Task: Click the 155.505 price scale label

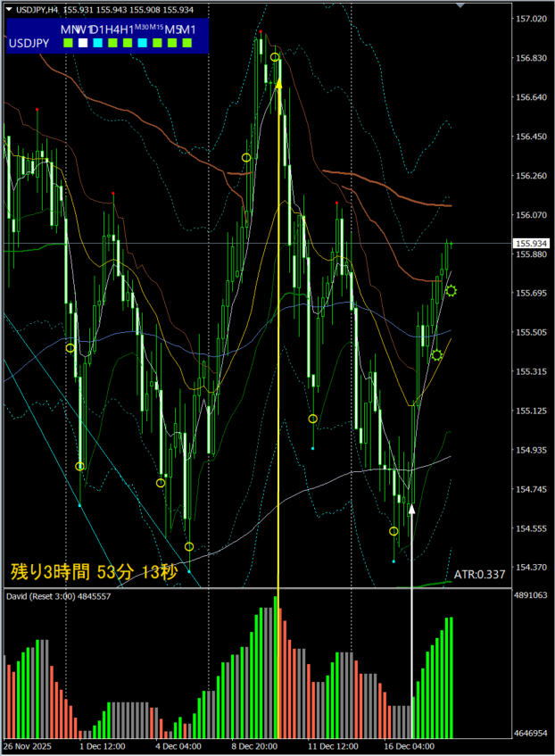Action: tap(532, 332)
